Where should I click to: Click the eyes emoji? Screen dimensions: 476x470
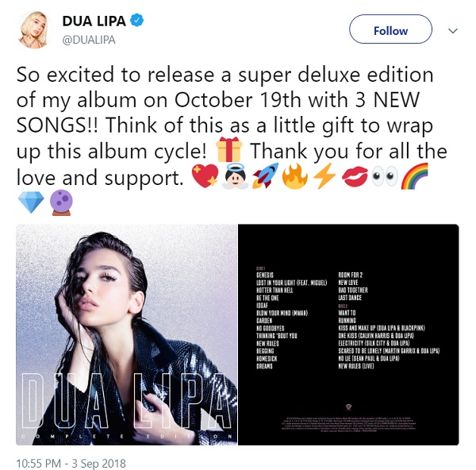point(385,176)
